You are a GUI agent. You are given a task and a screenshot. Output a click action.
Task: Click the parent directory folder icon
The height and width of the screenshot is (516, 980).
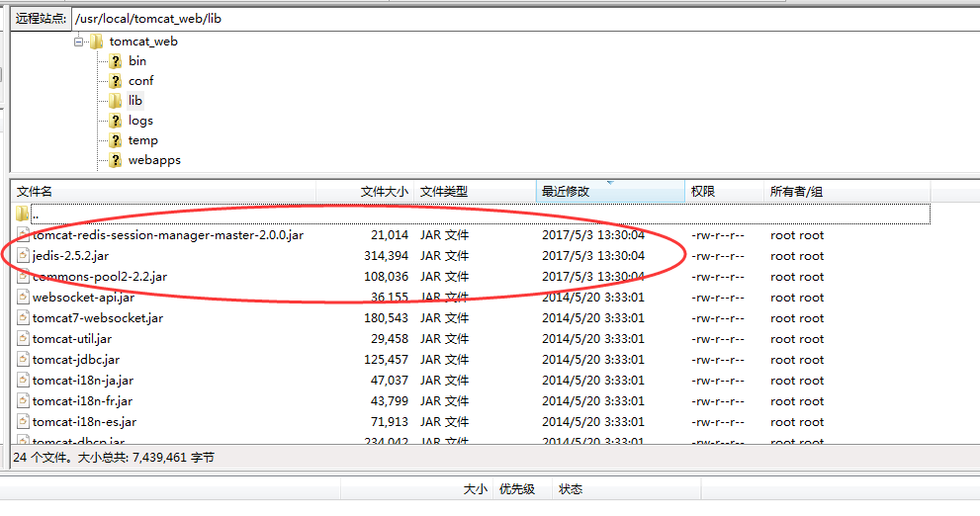(x=23, y=215)
